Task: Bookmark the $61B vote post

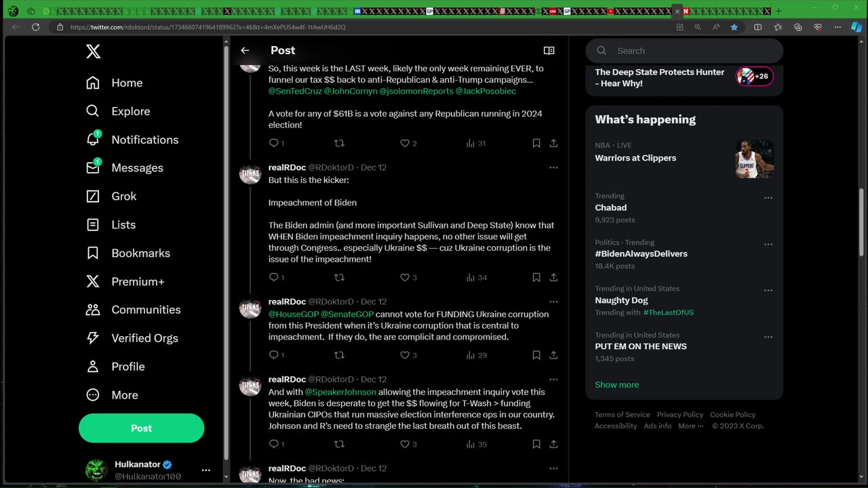Action: point(536,143)
